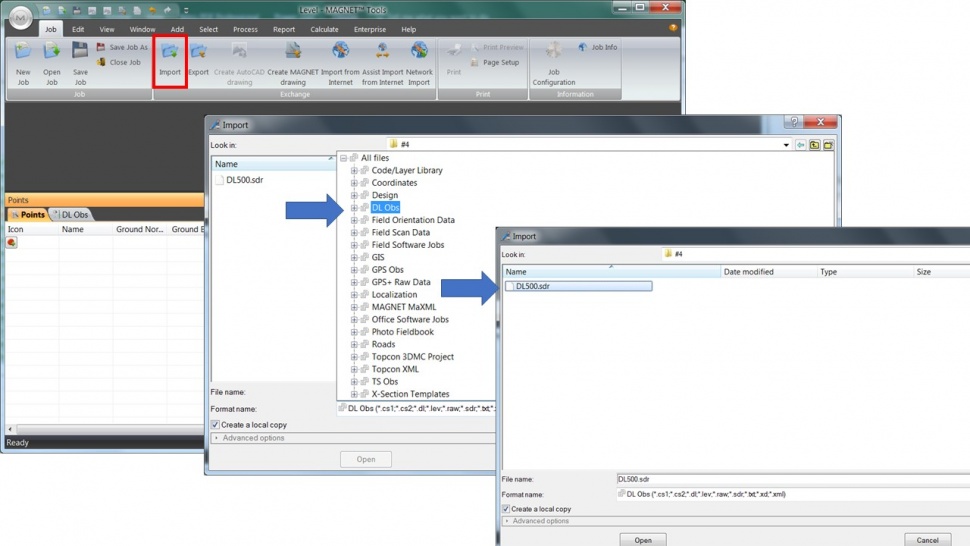This screenshot has height=546, width=970.
Task: Open the Calculate menu
Action: pyautogui.click(x=324, y=29)
